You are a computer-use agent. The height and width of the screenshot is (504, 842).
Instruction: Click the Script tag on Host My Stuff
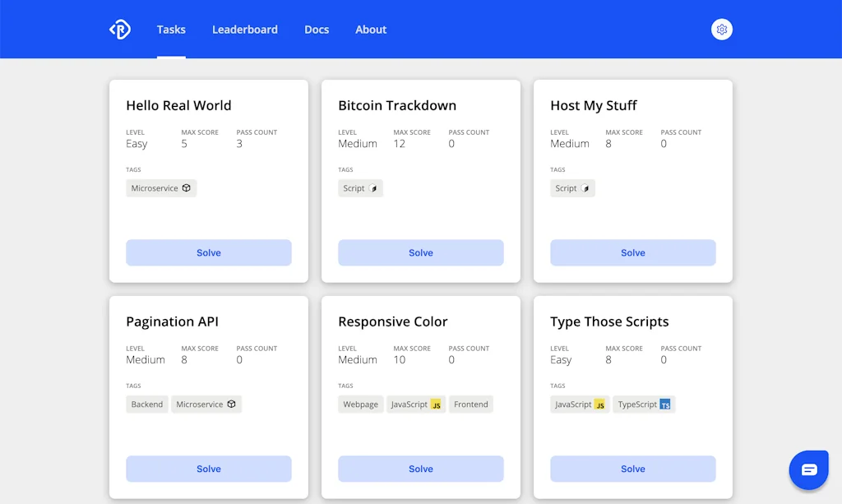pyautogui.click(x=572, y=188)
